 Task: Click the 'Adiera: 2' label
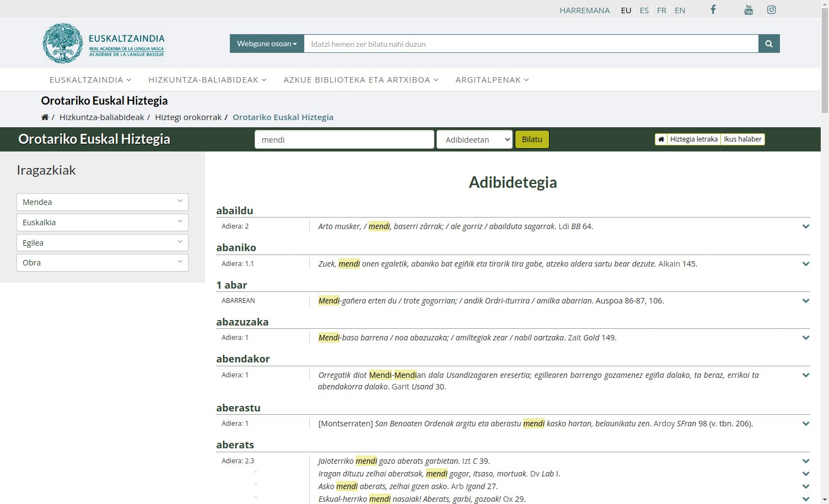point(235,226)
